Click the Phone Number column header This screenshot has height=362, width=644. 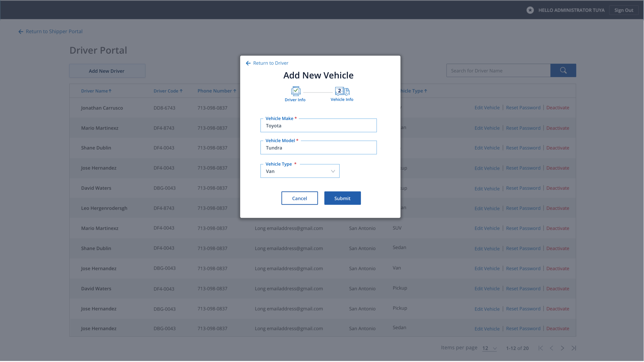pos(215,91)
